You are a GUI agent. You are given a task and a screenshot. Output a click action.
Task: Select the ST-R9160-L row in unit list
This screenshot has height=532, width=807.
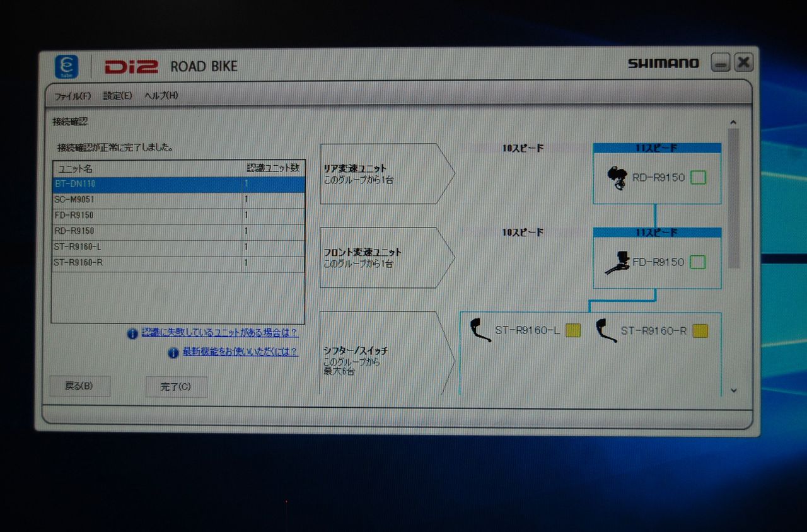(x=178, y=247)
